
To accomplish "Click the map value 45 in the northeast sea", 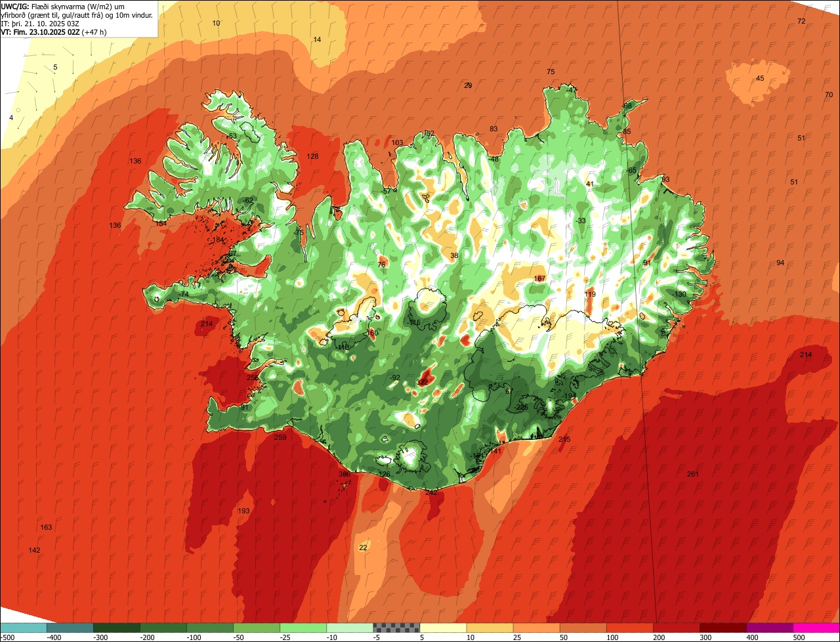I will [x=760, y=78].
